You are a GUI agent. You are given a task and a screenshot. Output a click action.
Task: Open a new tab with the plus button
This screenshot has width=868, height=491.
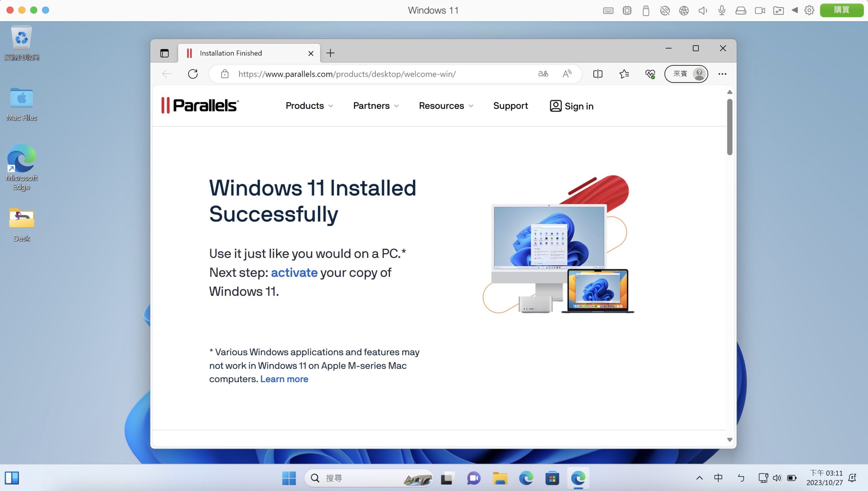coord(330,53)
